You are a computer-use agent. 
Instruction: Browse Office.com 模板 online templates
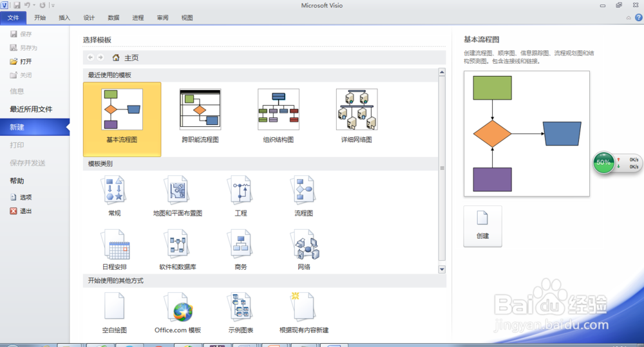178,312
